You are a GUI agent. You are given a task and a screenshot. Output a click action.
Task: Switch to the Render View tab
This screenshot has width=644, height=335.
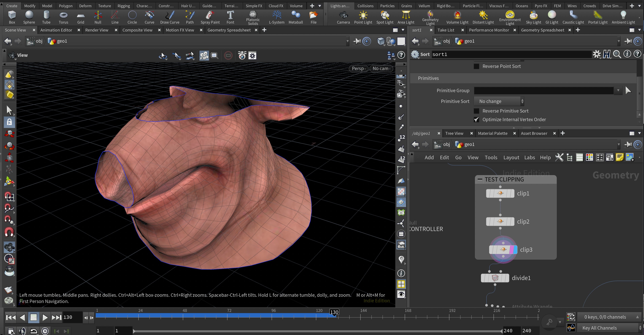tap(97, 30)
